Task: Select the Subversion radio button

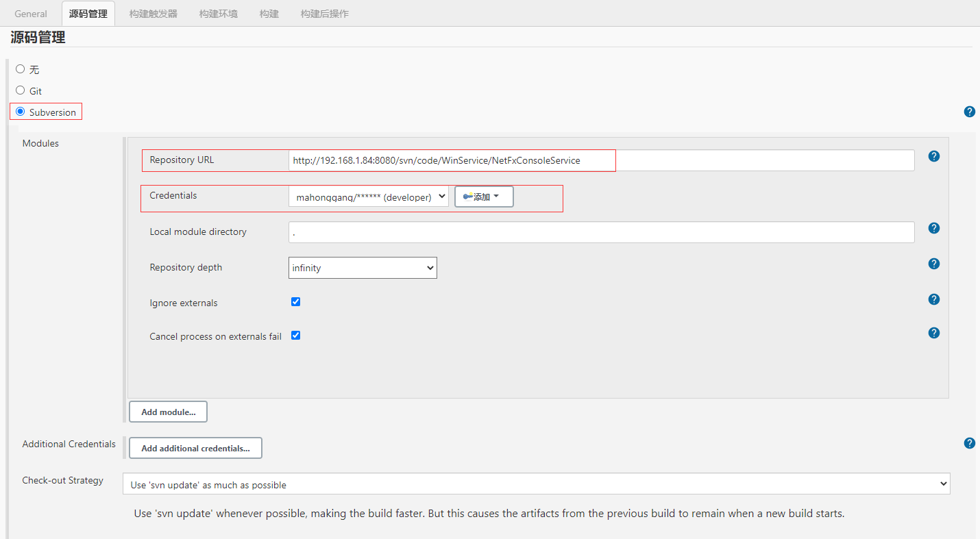Action: (x=21, y=112)
